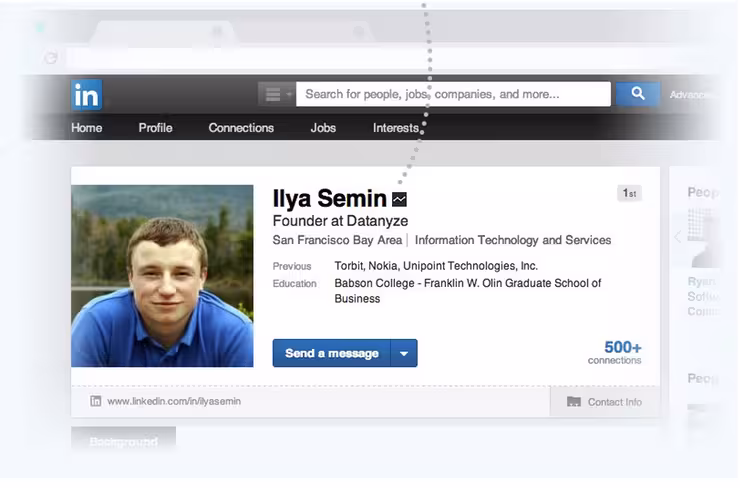Click the 1st degree connection badge
The width and height of the screenshot is (740, 488).
click(629, 193)
